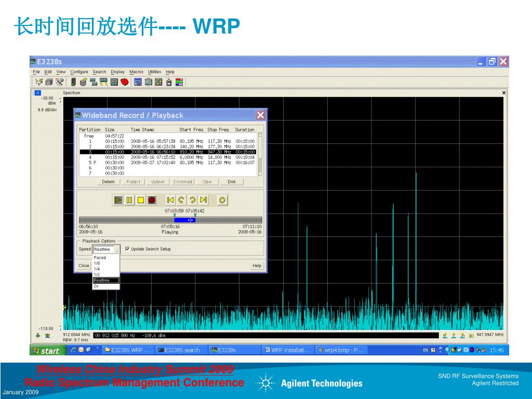
Task: Toggle the loop playback button
Action: (222, 200)
